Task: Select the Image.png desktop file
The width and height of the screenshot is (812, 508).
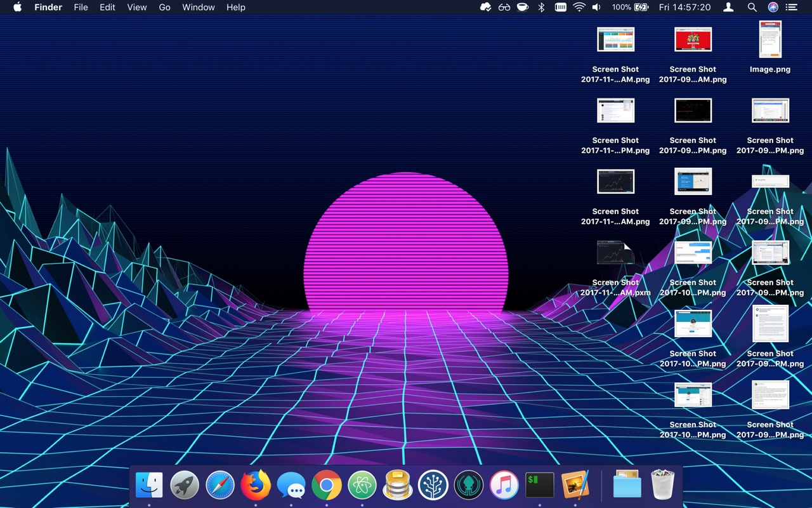Action: pos(770,39)
